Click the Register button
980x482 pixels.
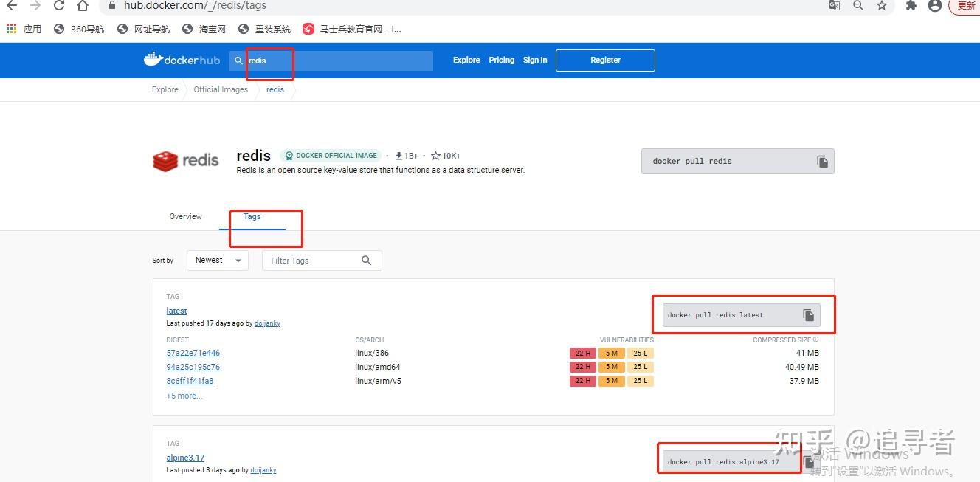pyautogui.click(x=605, y=60)
